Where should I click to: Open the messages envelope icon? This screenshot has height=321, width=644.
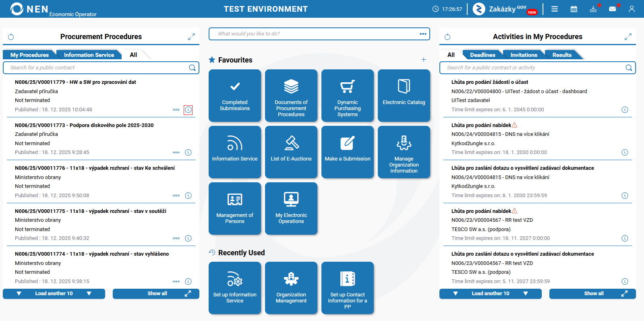(612, 9)
